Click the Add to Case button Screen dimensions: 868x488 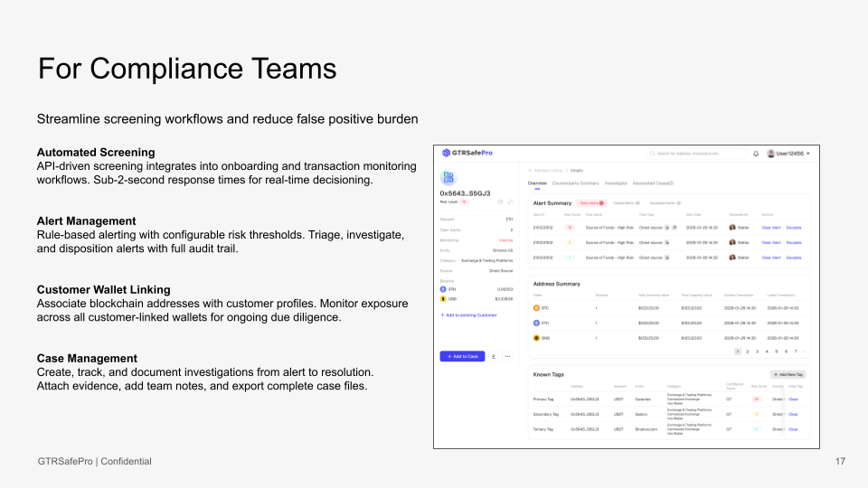(x=462, y=356)
